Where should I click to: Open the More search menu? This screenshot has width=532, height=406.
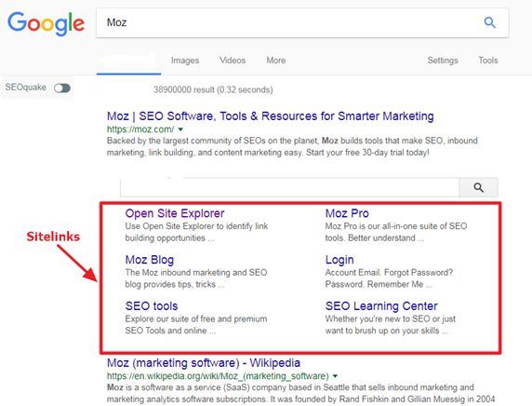276,61
